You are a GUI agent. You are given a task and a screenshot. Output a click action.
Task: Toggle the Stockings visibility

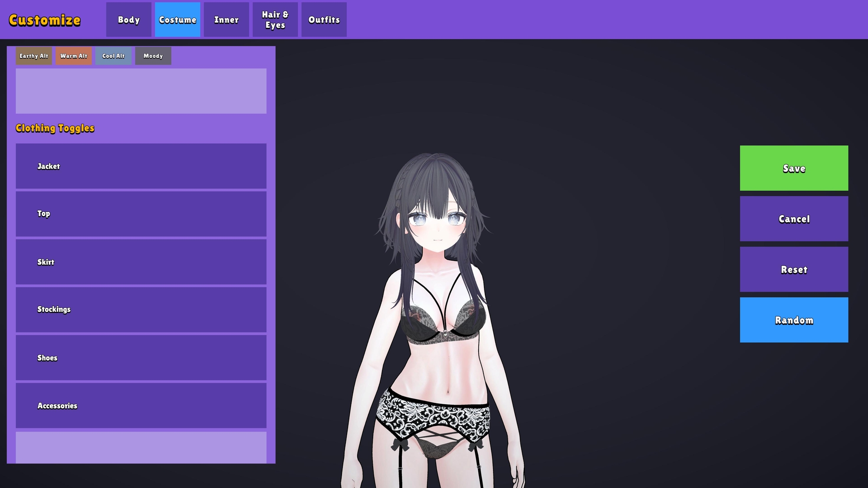click(141, 310)
